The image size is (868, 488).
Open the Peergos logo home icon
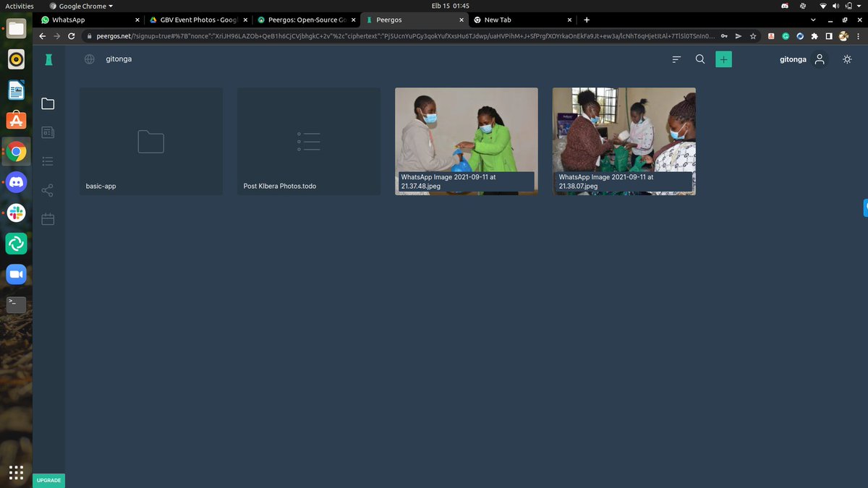point(48,60)
